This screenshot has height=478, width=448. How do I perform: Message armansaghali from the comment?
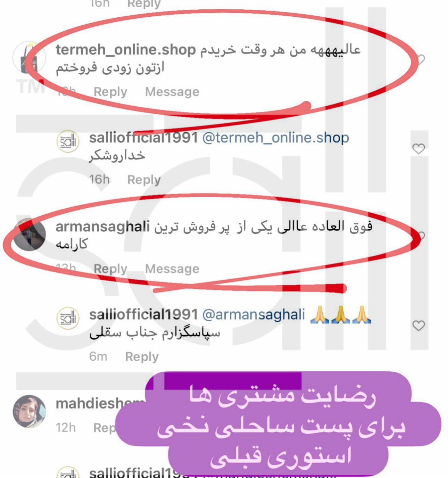coord(172,269)
